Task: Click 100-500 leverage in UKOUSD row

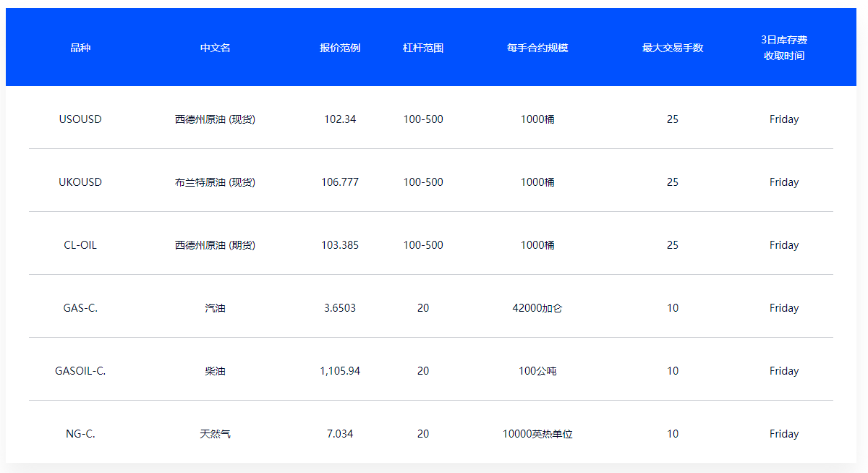Action: click(423, 182)
